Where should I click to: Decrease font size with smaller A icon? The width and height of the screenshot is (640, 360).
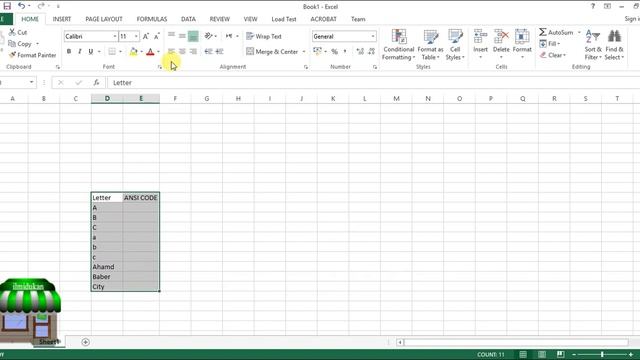pyautogui.click(x=157, y=36)
